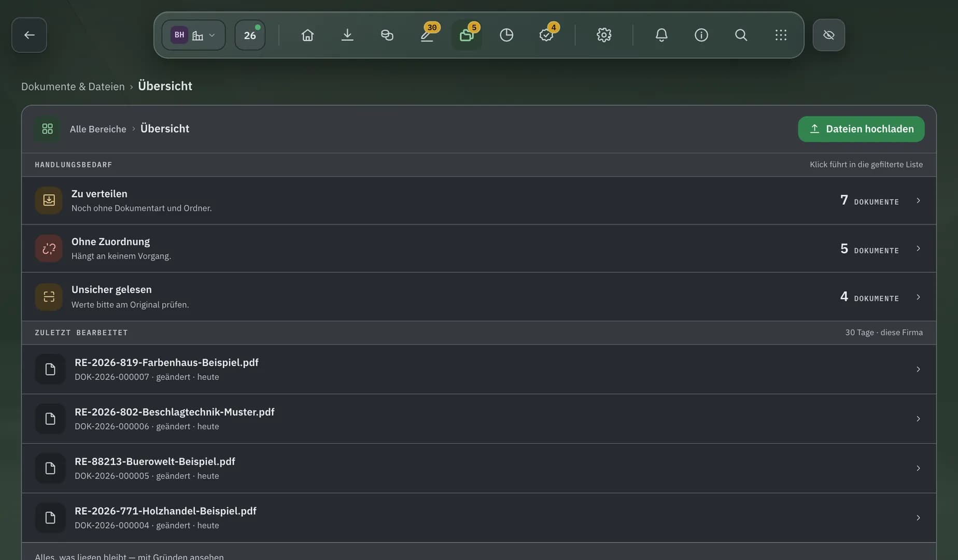Expand the chevron for 4 Dokumente
This screenshot has height=560, width=958.
tap(918, 297)
